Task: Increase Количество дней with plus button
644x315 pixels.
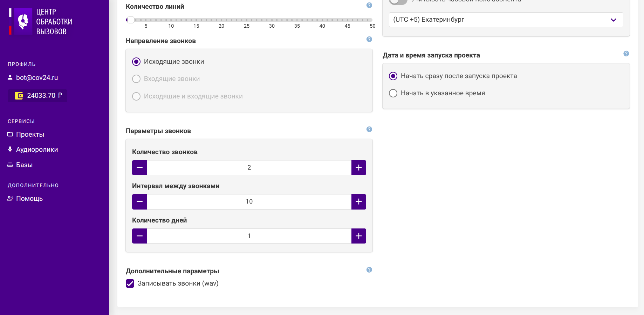Action: click(x=359, y=236)
